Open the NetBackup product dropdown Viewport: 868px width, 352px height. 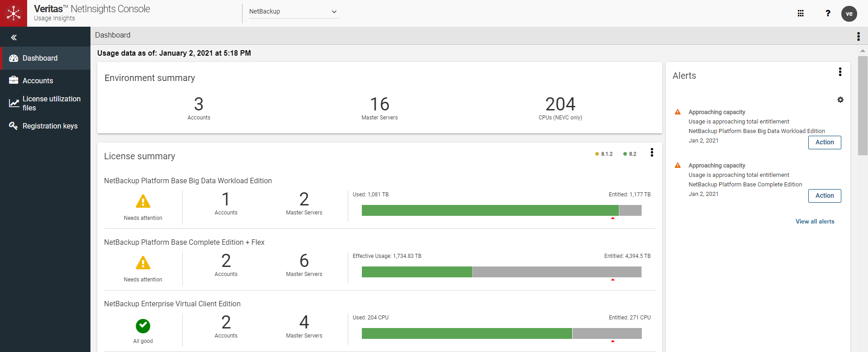coord(294,11)
